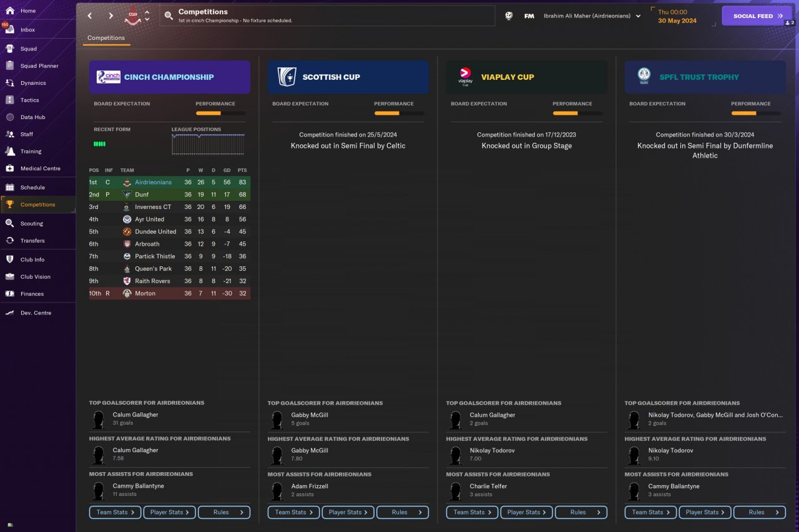
Task: Click the Airdrieonians club badge in the top bar
Action: pos(132,16)
